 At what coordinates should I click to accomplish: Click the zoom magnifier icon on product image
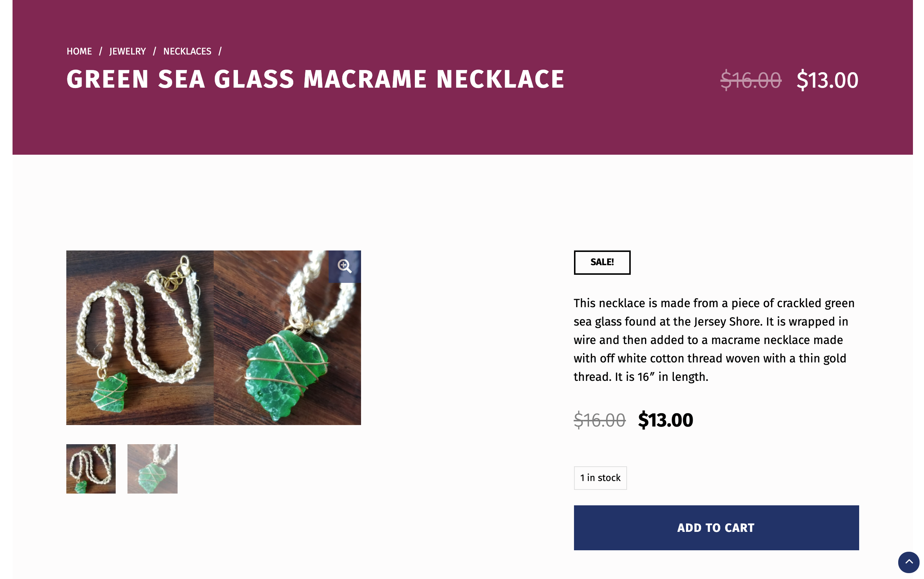pyautogui.click(x=344, y=266)
